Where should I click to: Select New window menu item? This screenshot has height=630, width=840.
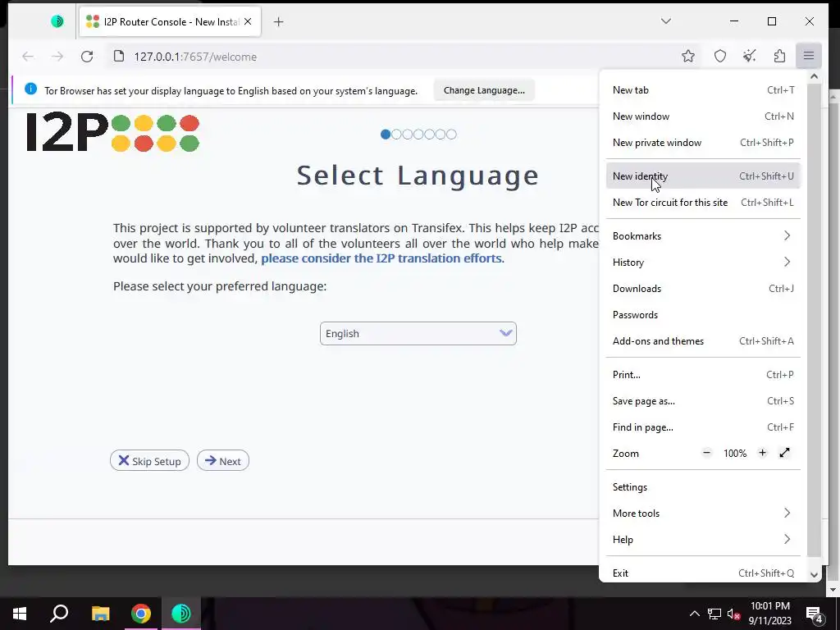[703, 116]
